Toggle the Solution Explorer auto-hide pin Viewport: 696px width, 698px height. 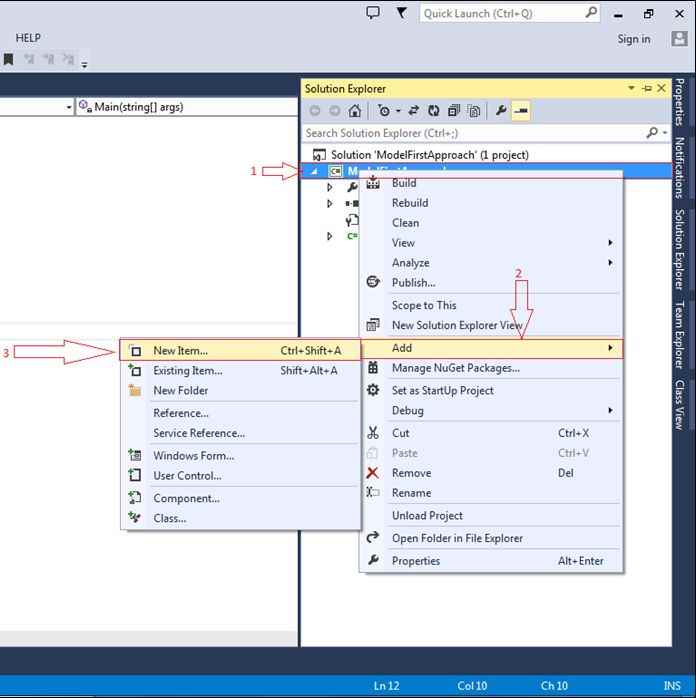pyautogui.click(x=647, y=88)
